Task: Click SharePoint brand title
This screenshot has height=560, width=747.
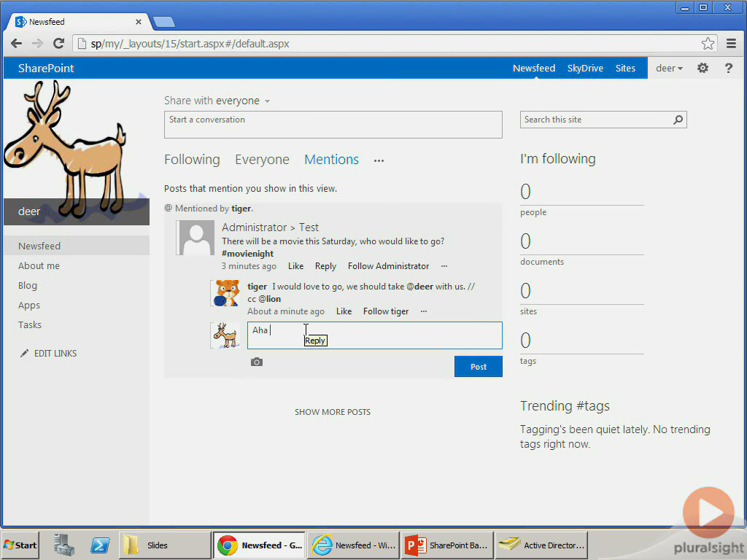Action: [46, 68]
